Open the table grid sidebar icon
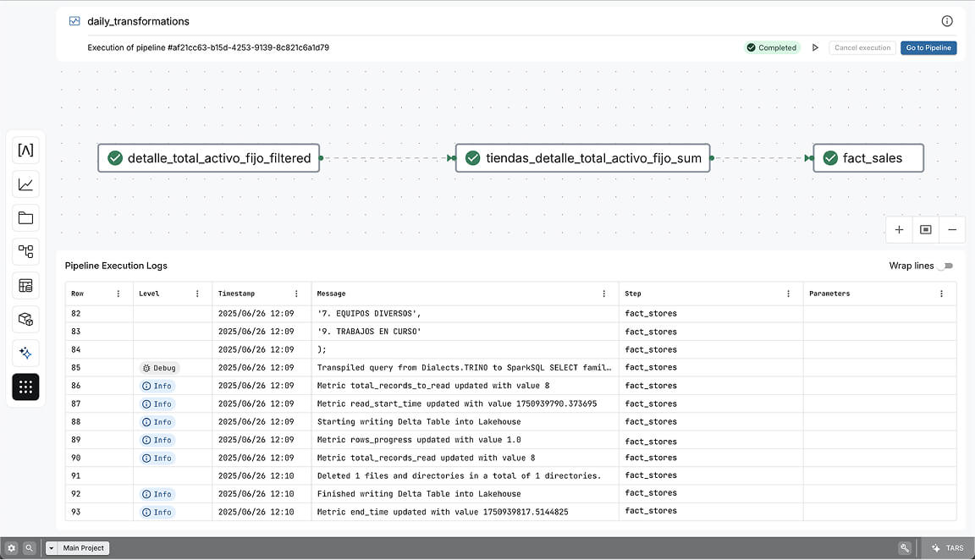This screenshot has width=975, height=560. coord(25,286)
